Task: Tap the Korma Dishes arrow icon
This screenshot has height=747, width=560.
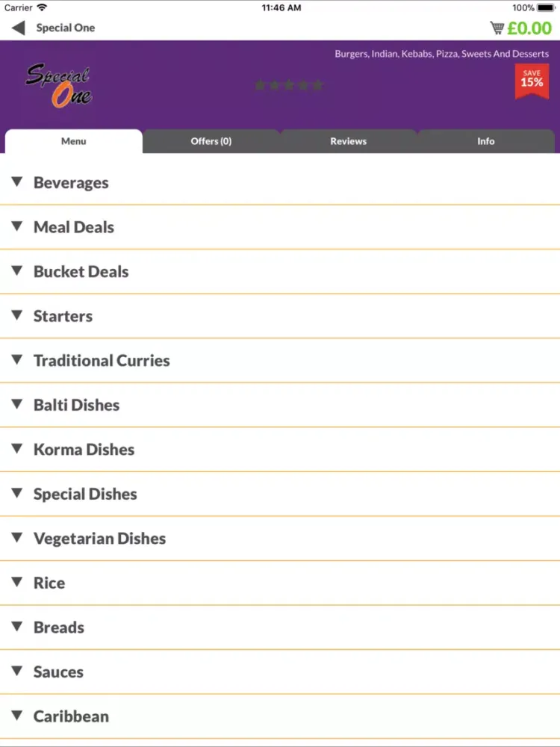Action: pyautogui.click(x=17, y=449)
